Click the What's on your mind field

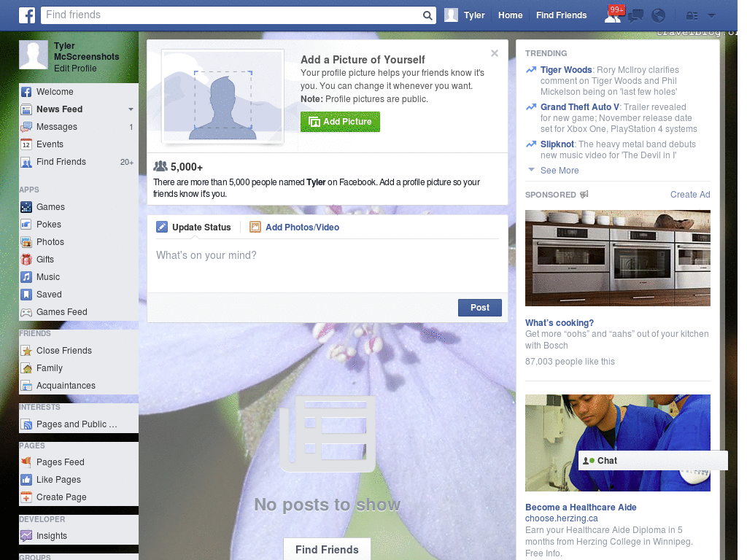point(328,265)
